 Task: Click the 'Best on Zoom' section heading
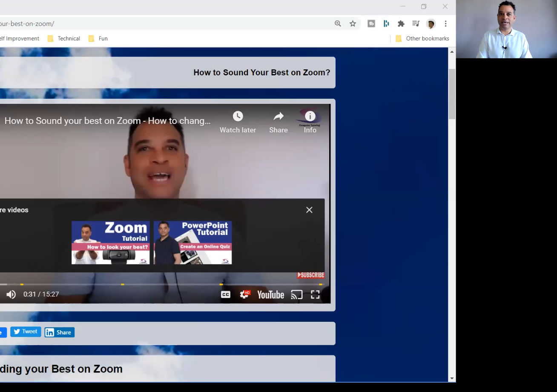(61, 369)
